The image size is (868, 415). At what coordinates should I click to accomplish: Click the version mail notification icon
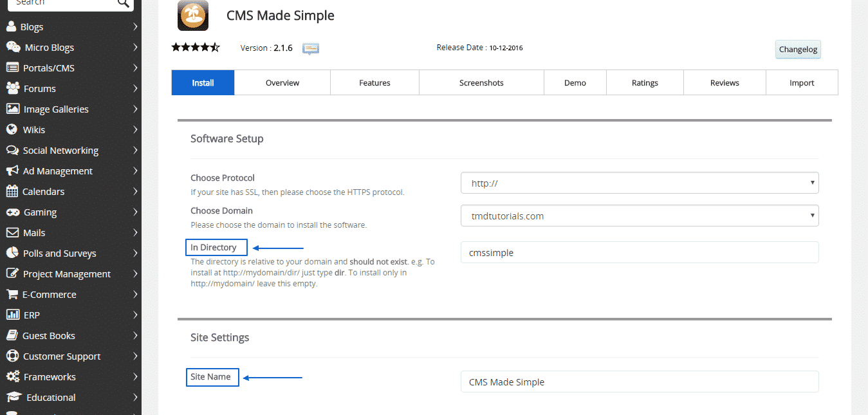tap(311, 48)
